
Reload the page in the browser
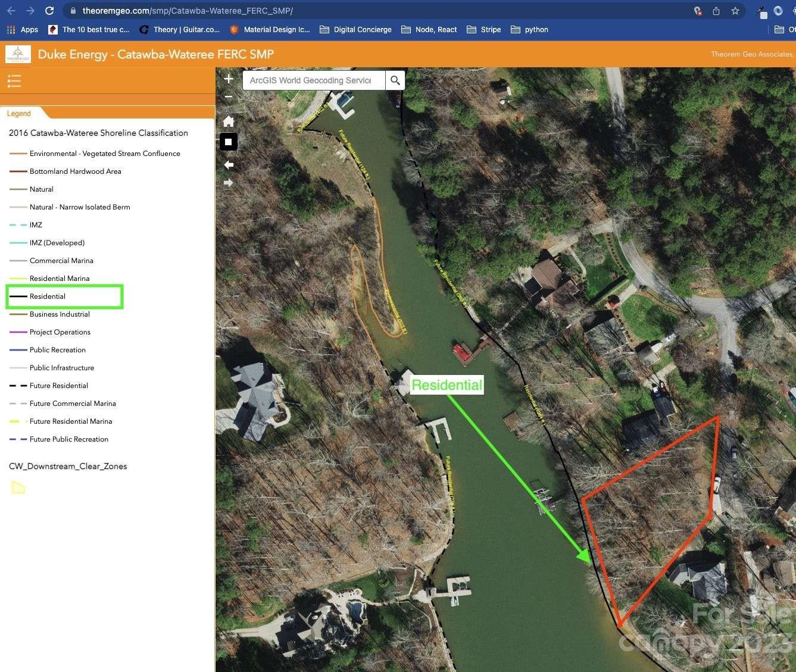pyautogui.click(x=49, y=11)
